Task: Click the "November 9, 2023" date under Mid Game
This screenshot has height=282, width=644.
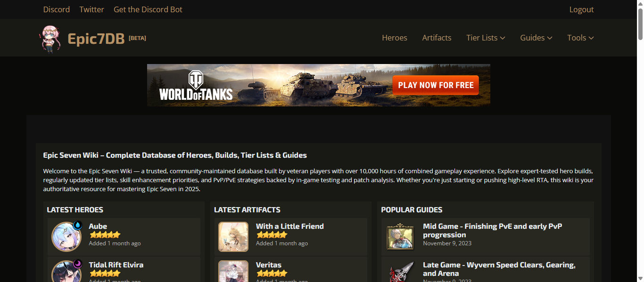Action: (x=447, y=243)
